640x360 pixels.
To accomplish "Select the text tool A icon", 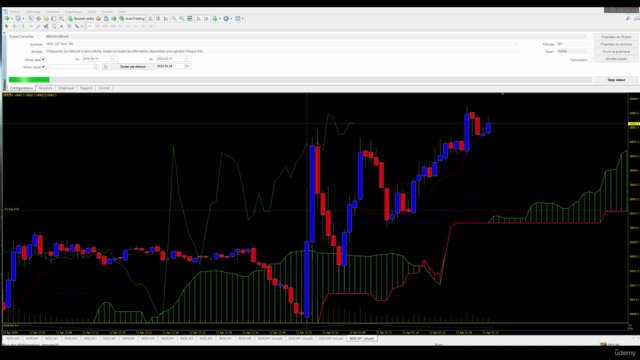I will (x=62, y=26).
